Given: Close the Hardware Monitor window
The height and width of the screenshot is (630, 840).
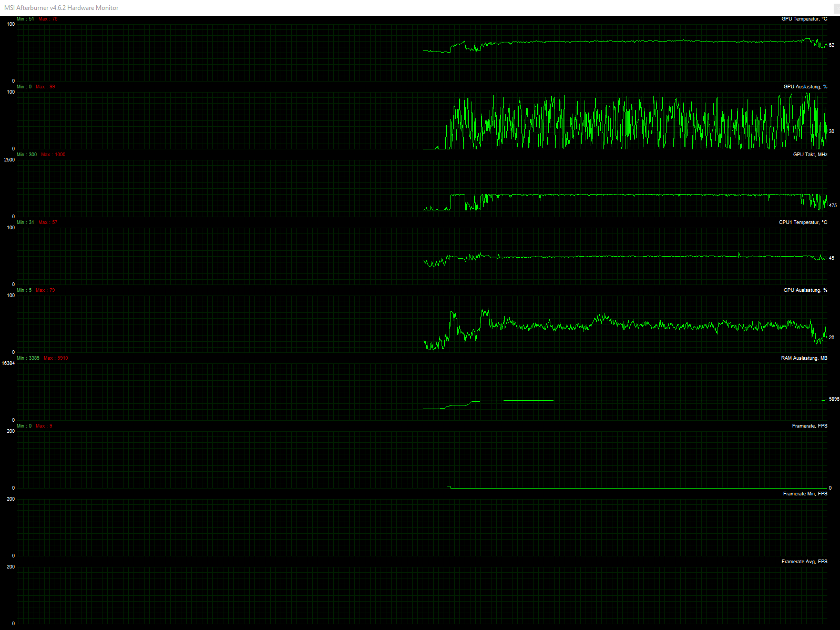Looking at the screenshot, I should [x=836, y=7].
